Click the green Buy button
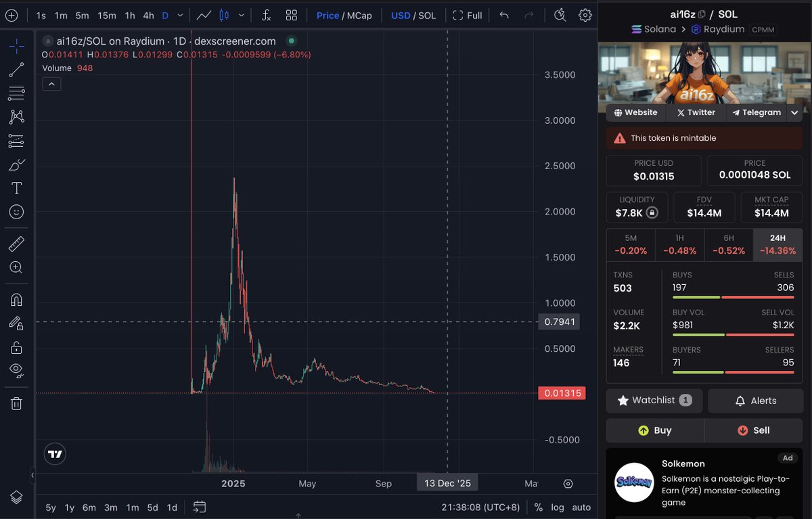Viewport: 812px width, 519px height. click(655, 430)
